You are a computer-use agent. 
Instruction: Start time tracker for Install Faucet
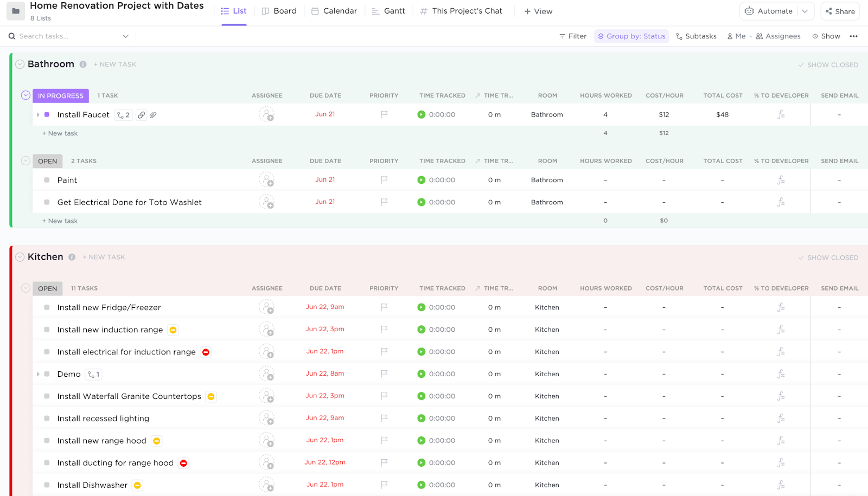(422, 114)
